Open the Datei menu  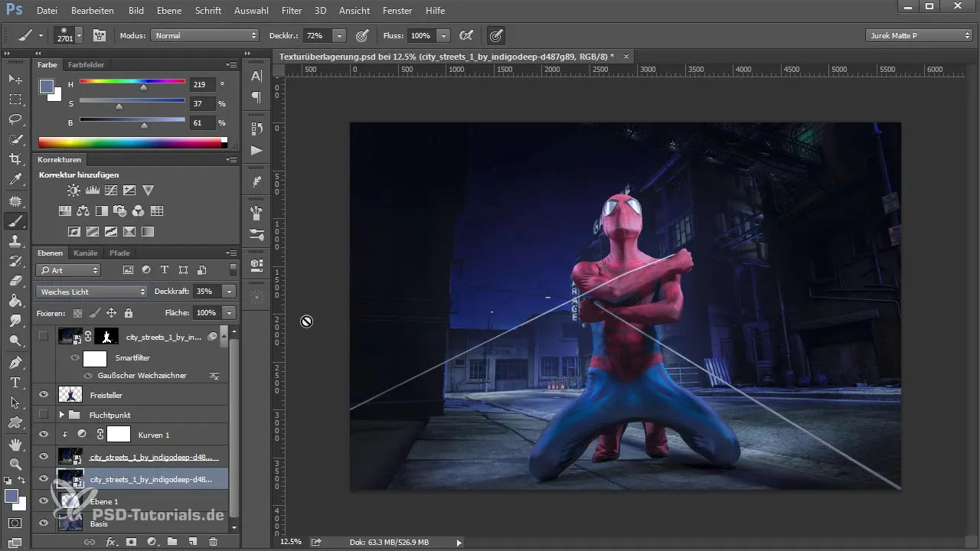(47, 11)
